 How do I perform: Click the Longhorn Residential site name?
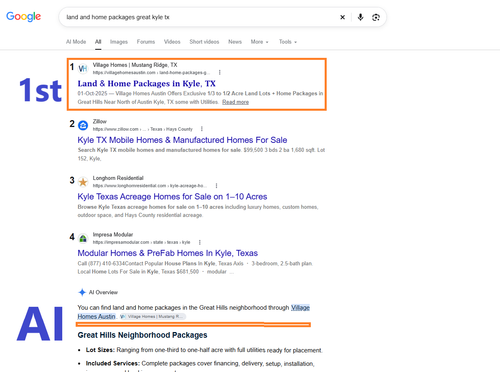[x=118, y=178]
